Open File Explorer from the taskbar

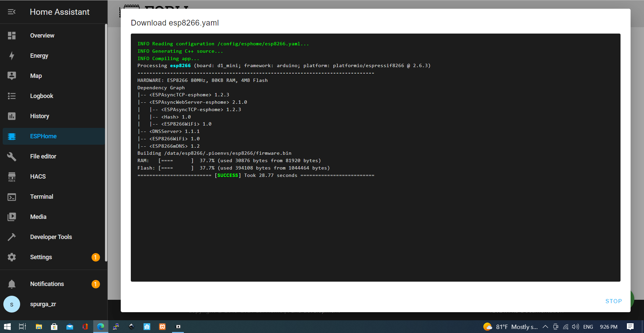click(x=39, y=327)
